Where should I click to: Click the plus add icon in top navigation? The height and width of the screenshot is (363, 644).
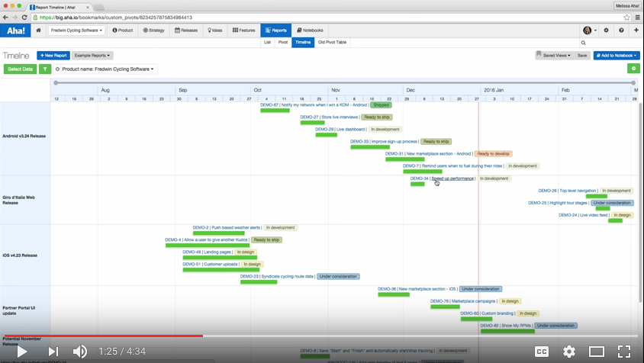coord(636,31)
